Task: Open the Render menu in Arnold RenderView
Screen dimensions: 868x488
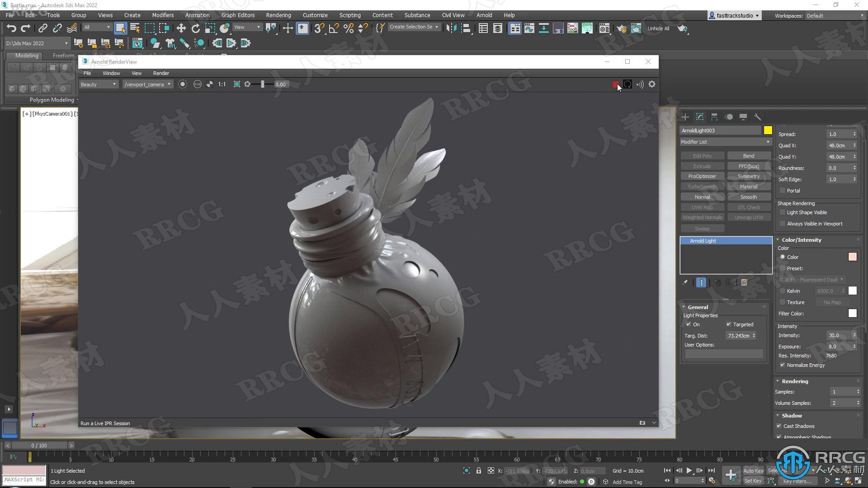Action: pos(161,73)
